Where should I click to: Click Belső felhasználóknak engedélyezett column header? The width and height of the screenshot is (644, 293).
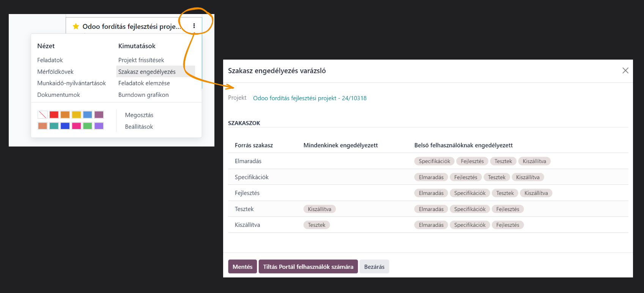click(x=463, y=145)
